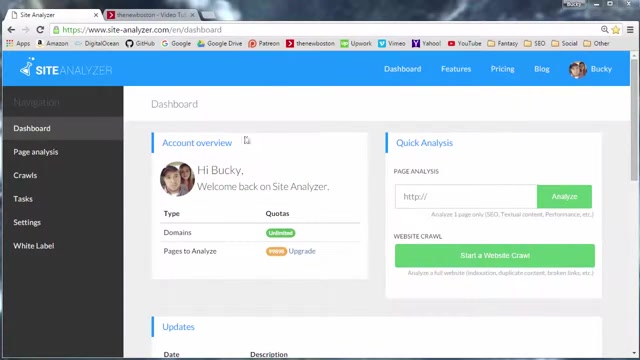Viewport: 640px width, 360px height.
Task: Click Bucky's avatar in the header
Action: 578,69
